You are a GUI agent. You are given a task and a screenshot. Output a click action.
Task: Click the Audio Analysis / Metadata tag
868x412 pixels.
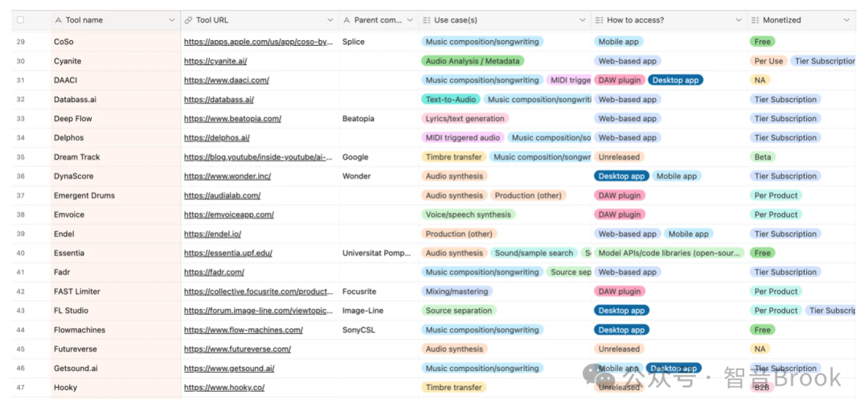(473, 61)
